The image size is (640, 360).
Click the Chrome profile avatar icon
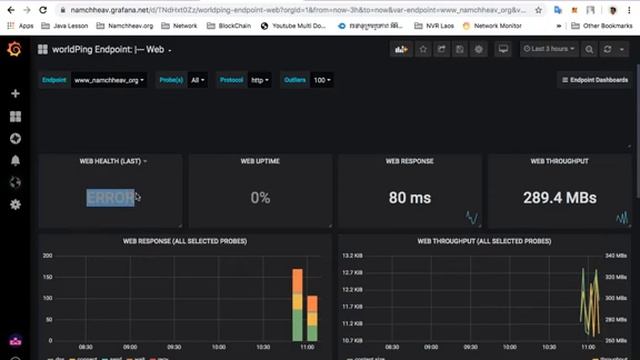pyautogui.click(x=612, y=10)
